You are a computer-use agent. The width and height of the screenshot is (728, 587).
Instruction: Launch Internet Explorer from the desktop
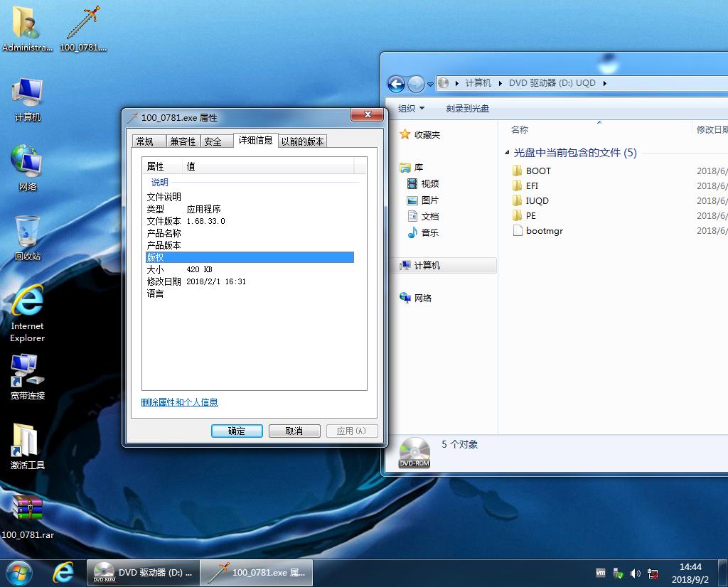pyautogui.click(x=28, y=314)
